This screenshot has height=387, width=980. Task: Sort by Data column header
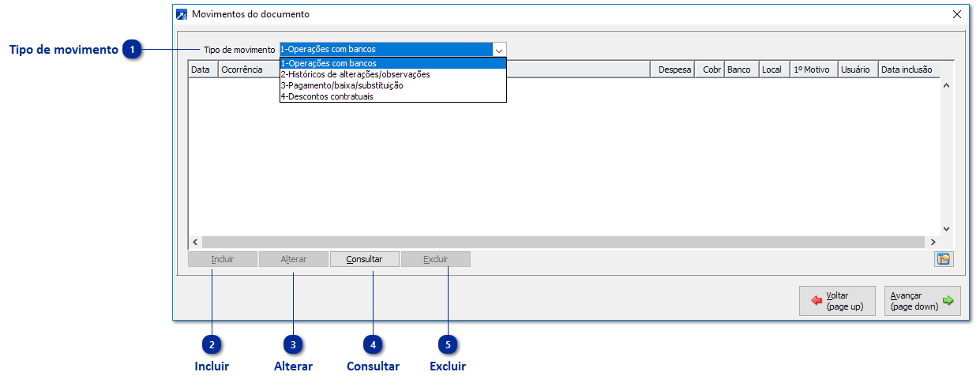[203, 70]
